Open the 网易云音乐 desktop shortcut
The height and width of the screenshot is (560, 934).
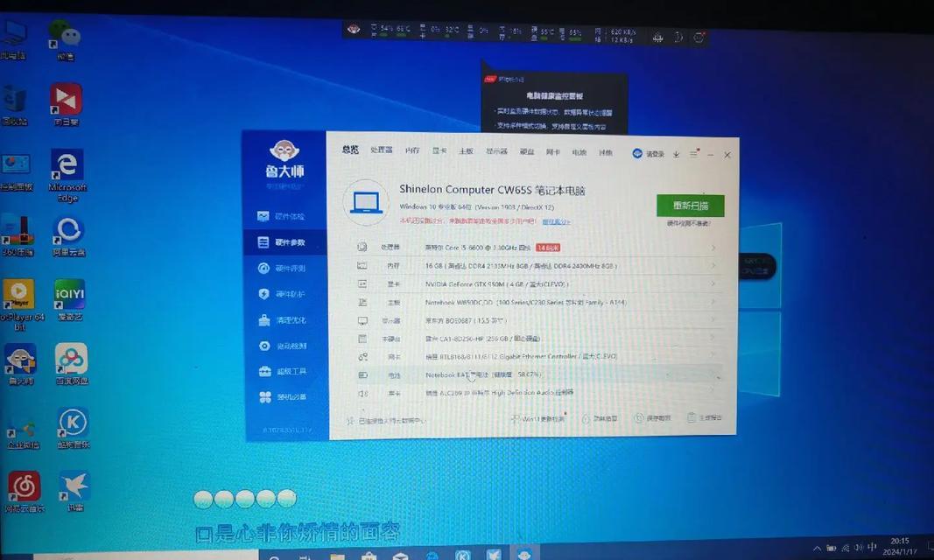click(x=24, y=492)
